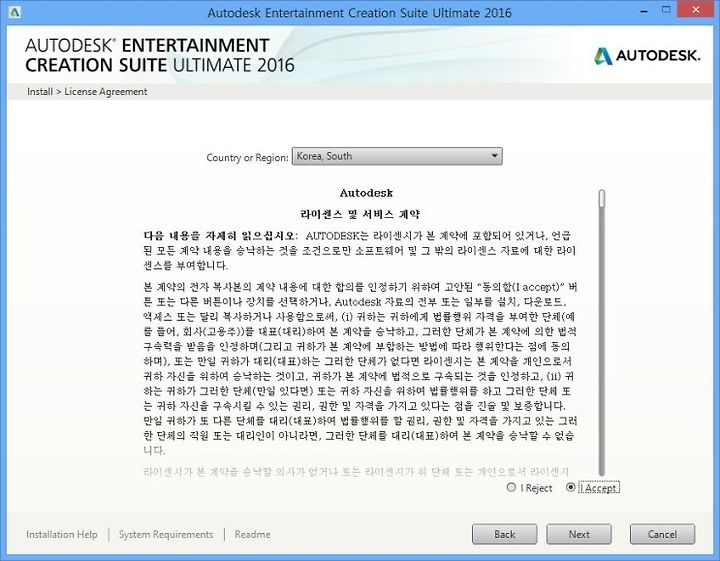The height and width of the screenshot is (561, 720).
Task: Click the 'Country or Region:' label
Action: click(x=248, y=157)
